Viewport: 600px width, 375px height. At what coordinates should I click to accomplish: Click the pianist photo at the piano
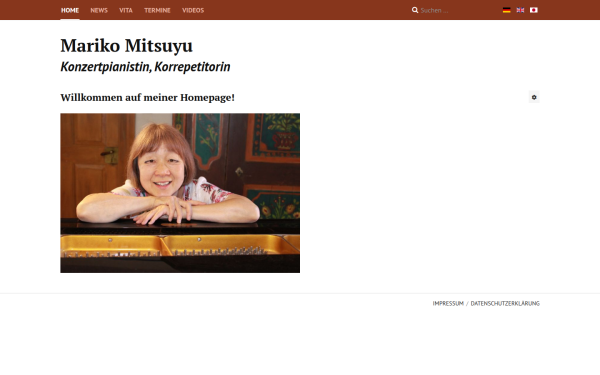[180, 193]
